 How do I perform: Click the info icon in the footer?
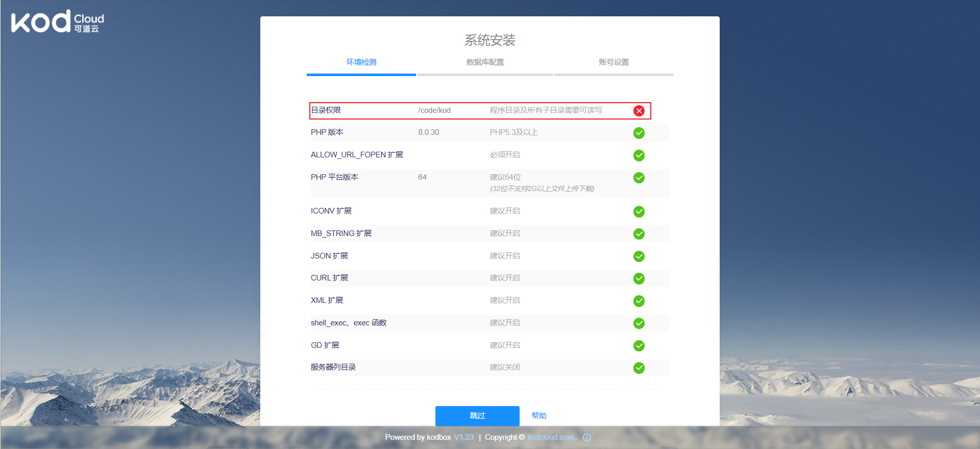pyautogui.click(x=587, y=437)
